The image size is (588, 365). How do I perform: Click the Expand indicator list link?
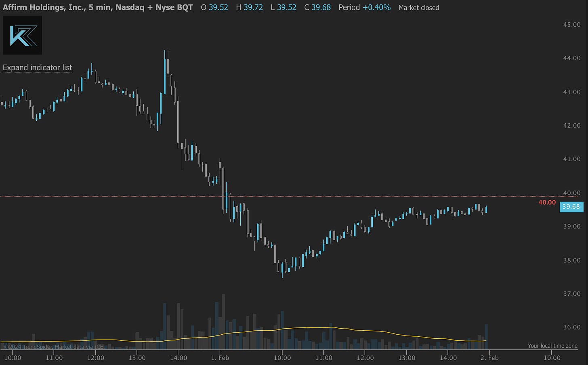(x=38, y=67)
